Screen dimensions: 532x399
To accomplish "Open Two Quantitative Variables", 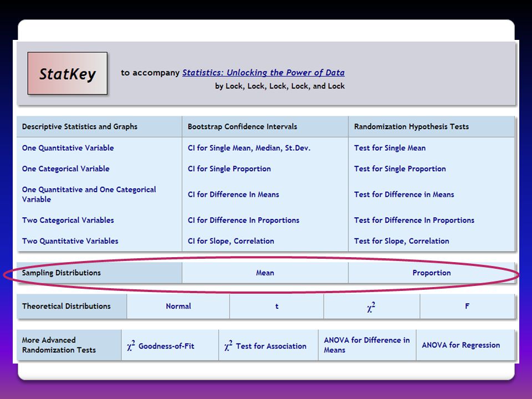I will 70,241.
